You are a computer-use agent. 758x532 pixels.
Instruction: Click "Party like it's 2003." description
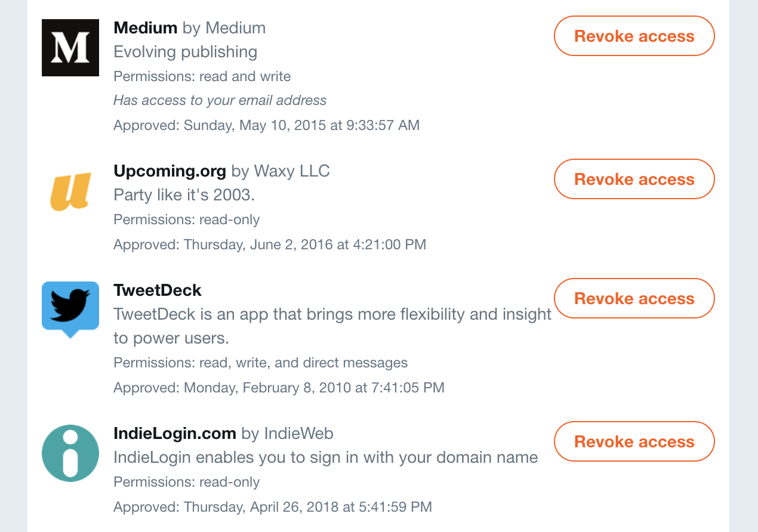pos(184,195)
